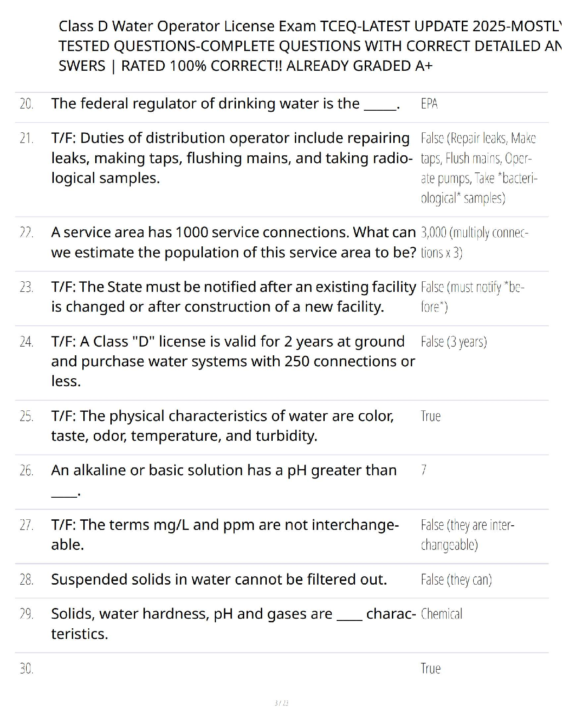Screen dimensions: 563x728
Task: Click the "True" answer for question 25
Action: pos(431,416)
